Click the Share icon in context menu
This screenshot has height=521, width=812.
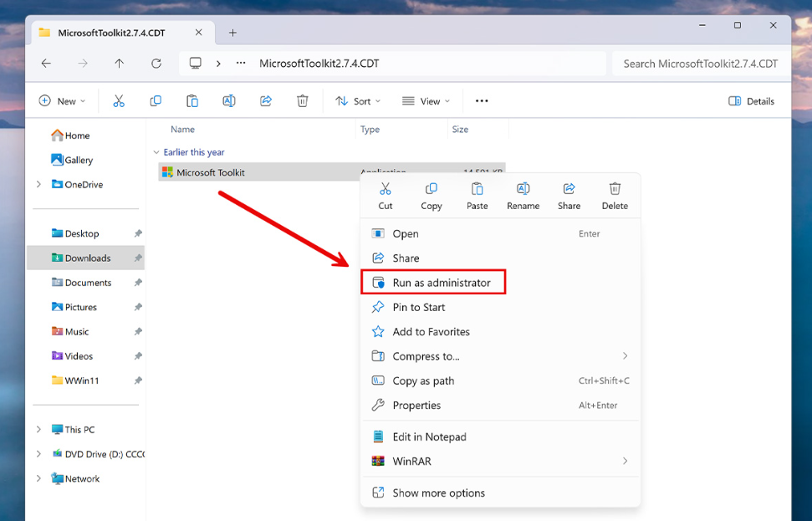(569, 190)
